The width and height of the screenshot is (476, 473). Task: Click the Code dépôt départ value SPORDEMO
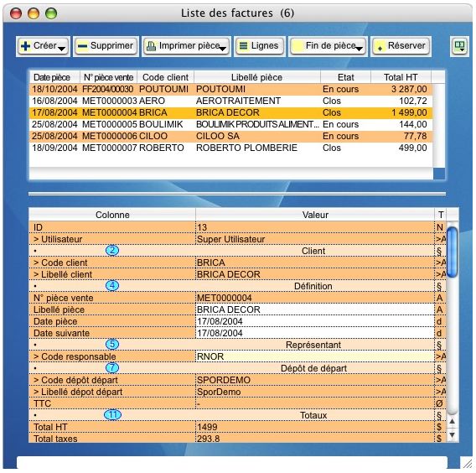[315, 380]
